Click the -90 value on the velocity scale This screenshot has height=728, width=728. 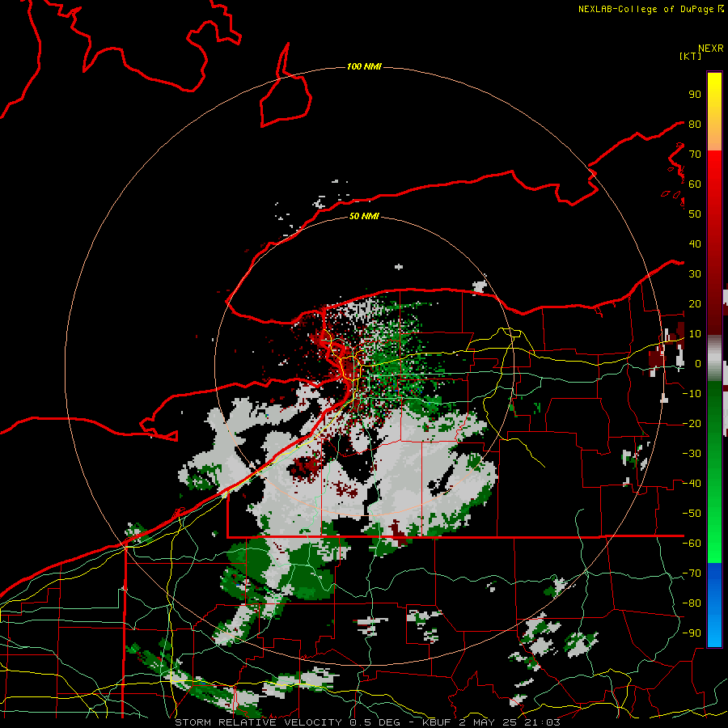(x=692, y=633)
